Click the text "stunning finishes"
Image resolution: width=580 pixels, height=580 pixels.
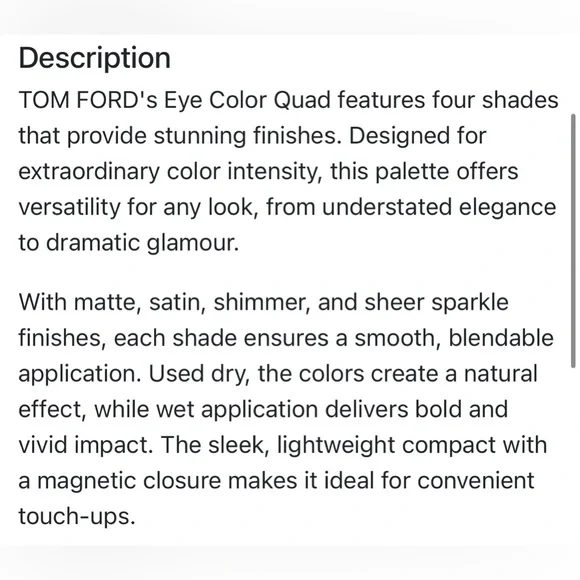[x=247, y=136]
